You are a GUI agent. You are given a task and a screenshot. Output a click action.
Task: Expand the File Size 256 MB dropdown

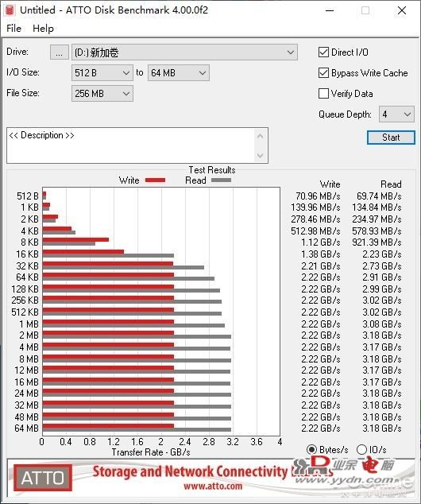tap(102, 94)
